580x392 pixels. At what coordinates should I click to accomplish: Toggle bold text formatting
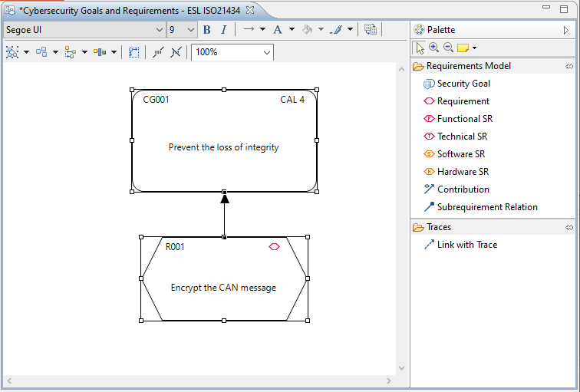coord(206,30)
